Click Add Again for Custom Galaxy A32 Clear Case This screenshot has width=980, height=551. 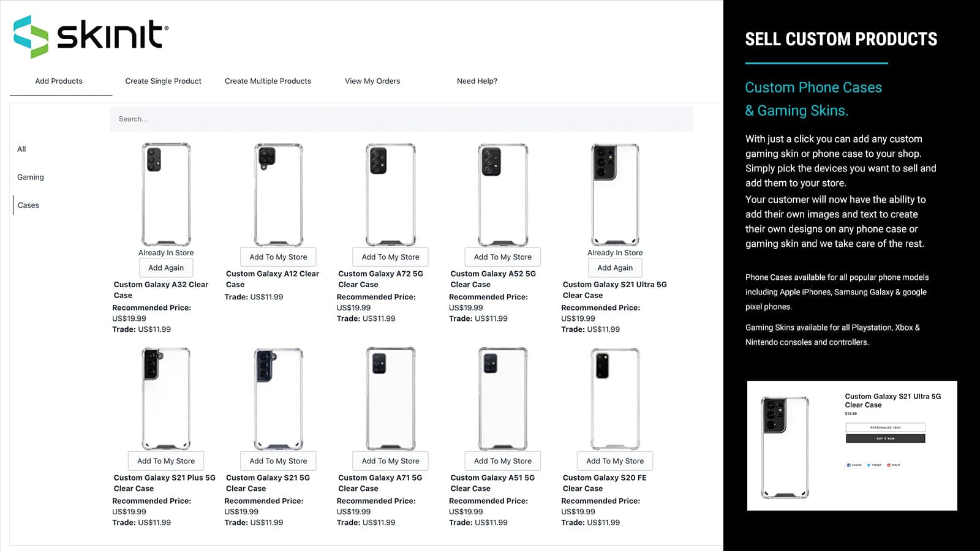165,268
